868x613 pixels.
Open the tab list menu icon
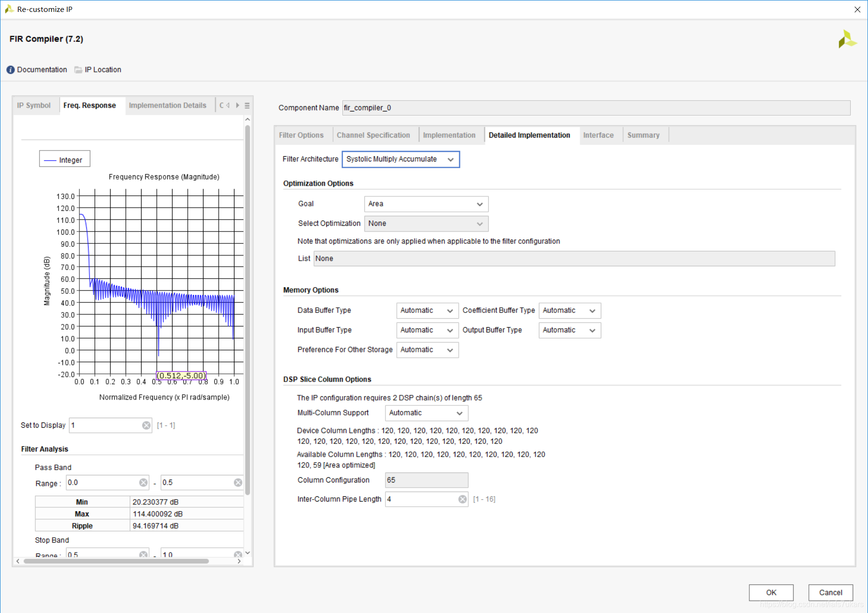247,106
